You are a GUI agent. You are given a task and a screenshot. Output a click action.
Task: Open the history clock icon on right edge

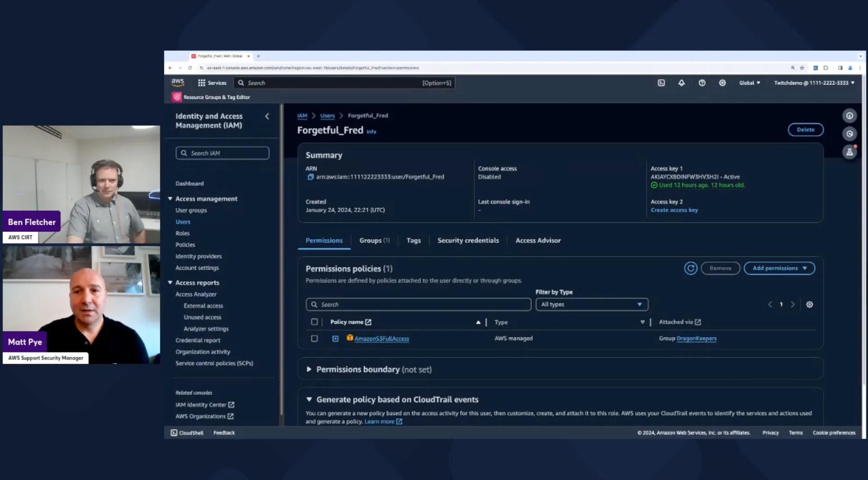[x=850, y=134]
